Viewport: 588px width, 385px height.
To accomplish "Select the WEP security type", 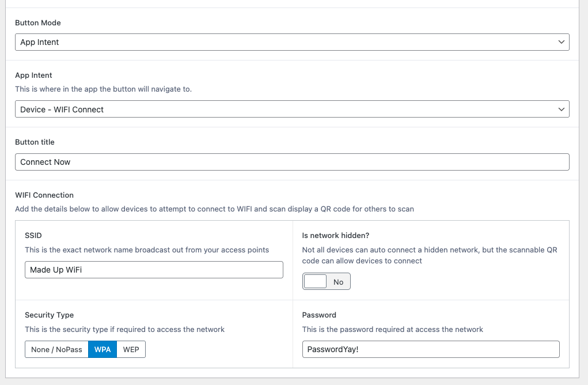I will point(131,349).
